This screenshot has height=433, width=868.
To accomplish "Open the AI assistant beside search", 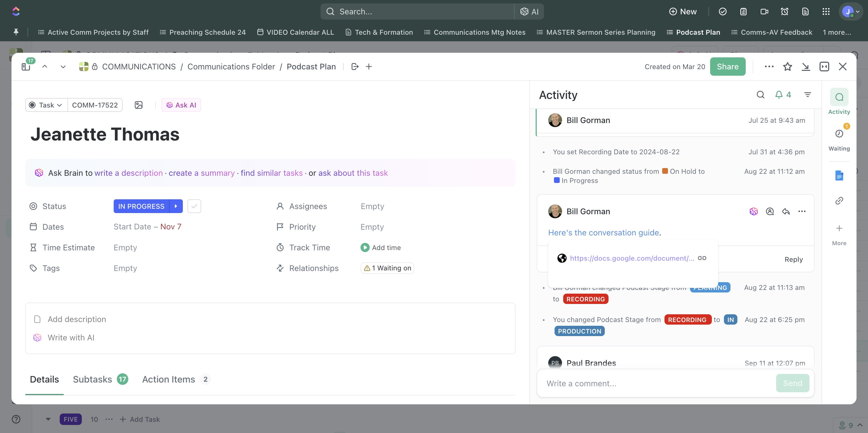I will coord(529,11).
